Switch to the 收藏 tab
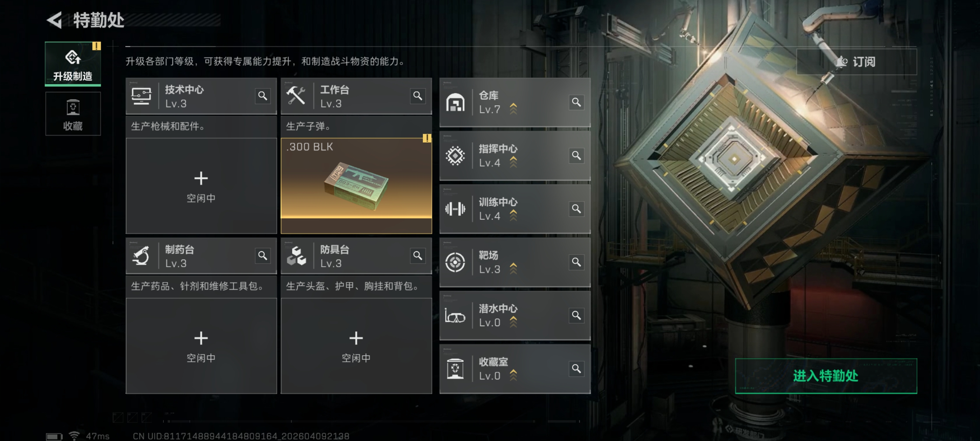The height and width of the screenshot is (441, 980). (x=73, y=113)
